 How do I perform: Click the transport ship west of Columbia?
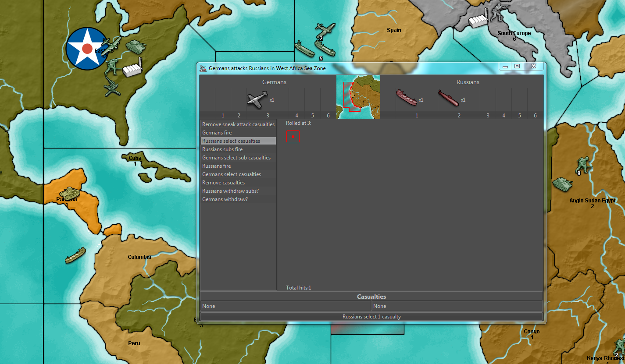(75, 255)
